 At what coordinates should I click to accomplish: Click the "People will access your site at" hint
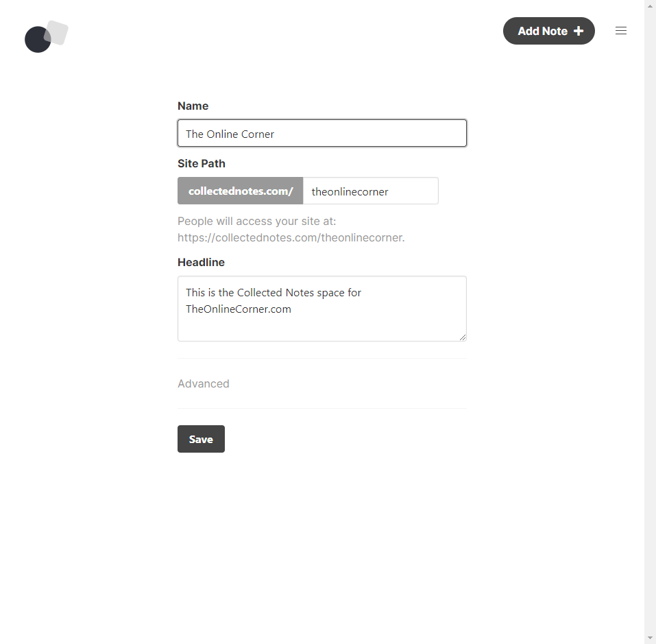click(256, 222)
